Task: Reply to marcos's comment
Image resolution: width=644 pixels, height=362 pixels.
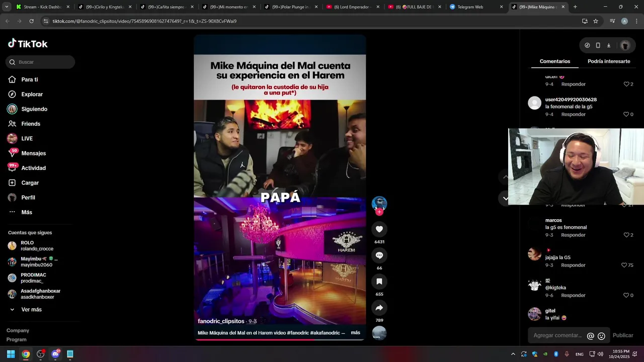Action: (574, 235)
